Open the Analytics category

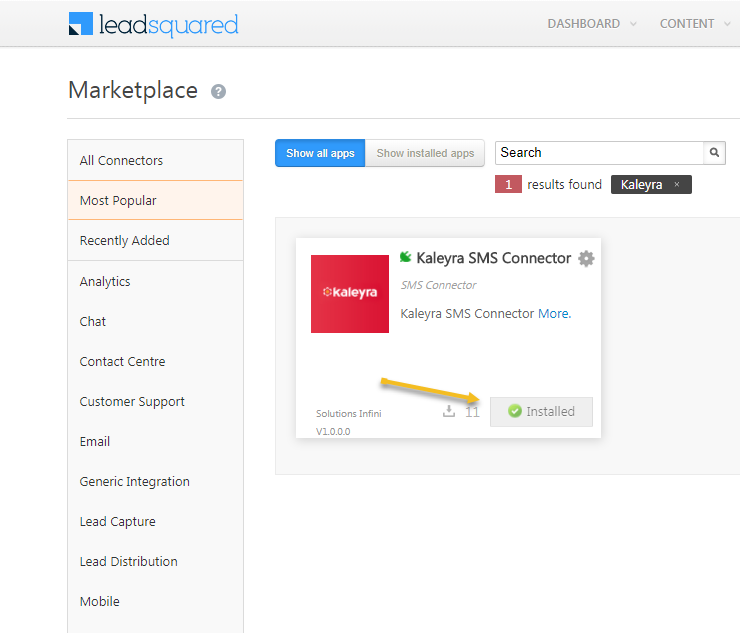155,281
